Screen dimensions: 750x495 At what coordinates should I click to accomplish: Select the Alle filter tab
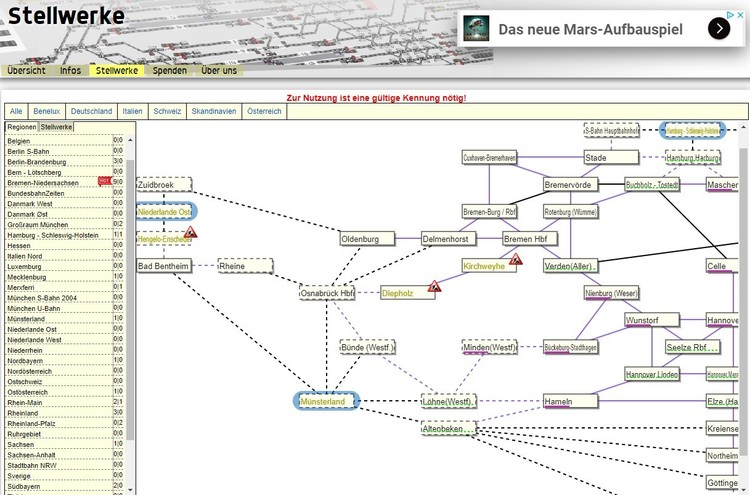[16, 111]
